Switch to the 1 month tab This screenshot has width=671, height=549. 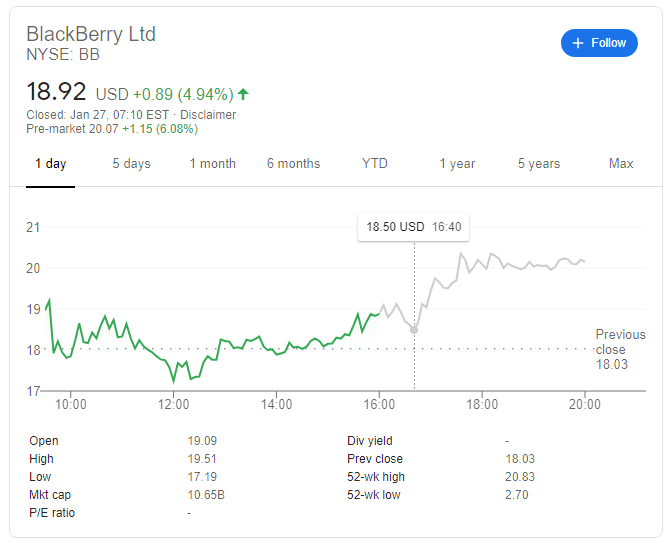(212, 164)
